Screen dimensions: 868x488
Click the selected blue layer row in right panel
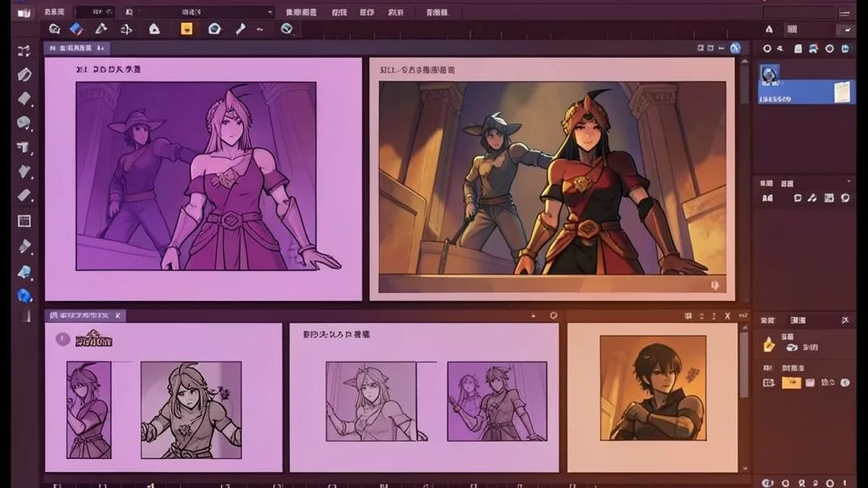tap(806, 92)
